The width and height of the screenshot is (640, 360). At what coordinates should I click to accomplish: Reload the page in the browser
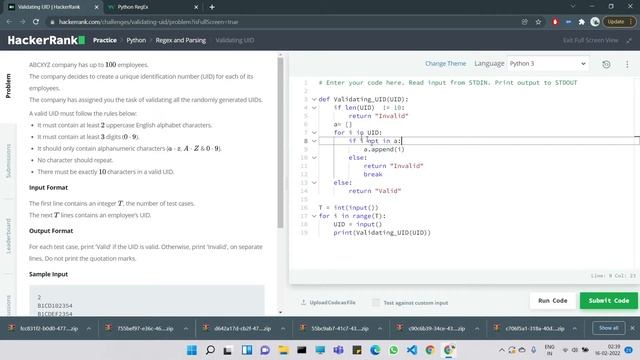(36, 22)
